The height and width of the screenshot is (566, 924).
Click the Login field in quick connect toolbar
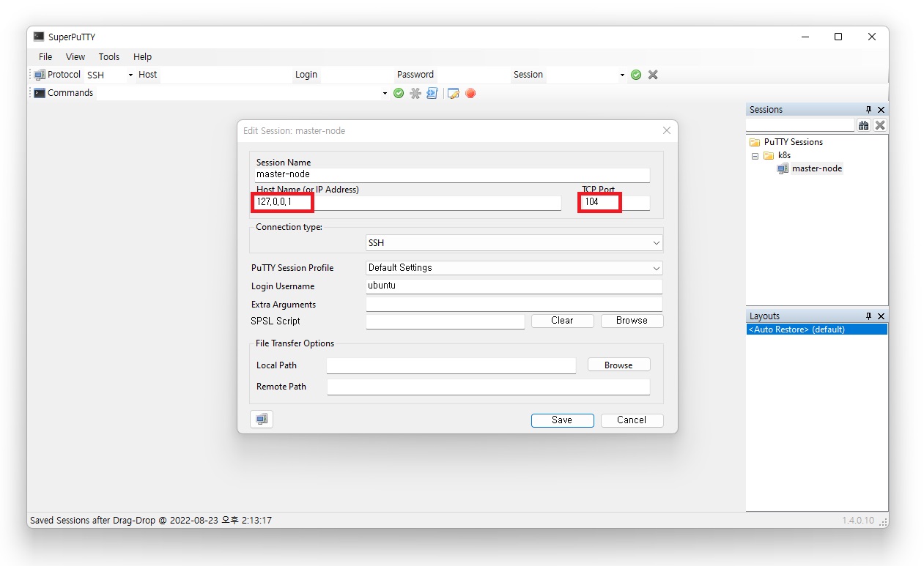(357, 75)
